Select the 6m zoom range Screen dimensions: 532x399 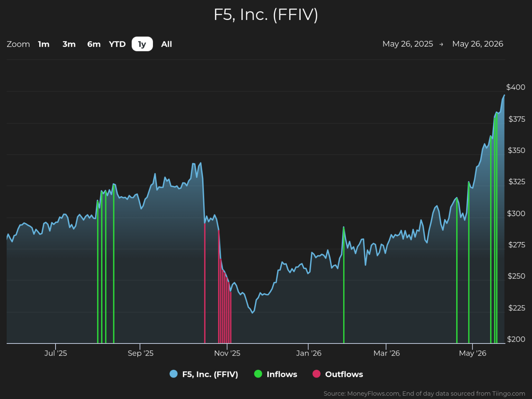tap(94, 44)
